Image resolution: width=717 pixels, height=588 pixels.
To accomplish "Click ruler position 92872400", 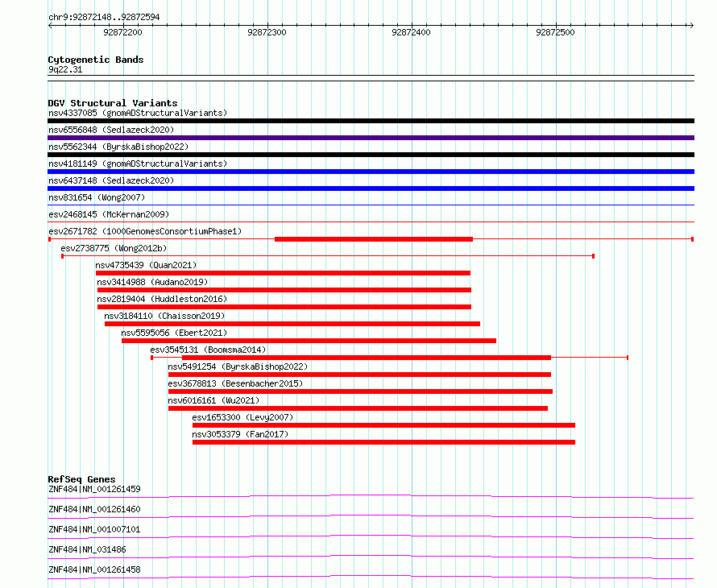I will 411,32.
